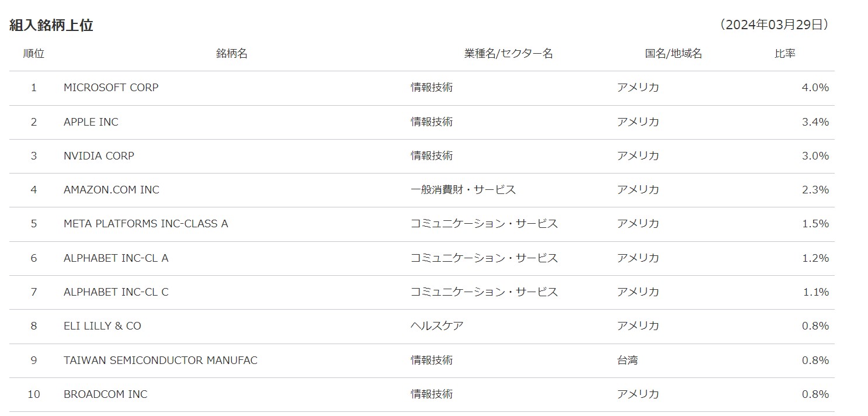Screen dimensions: 868x416
Task: Click the 銘柄名 column header
Action: coord(232,54)
